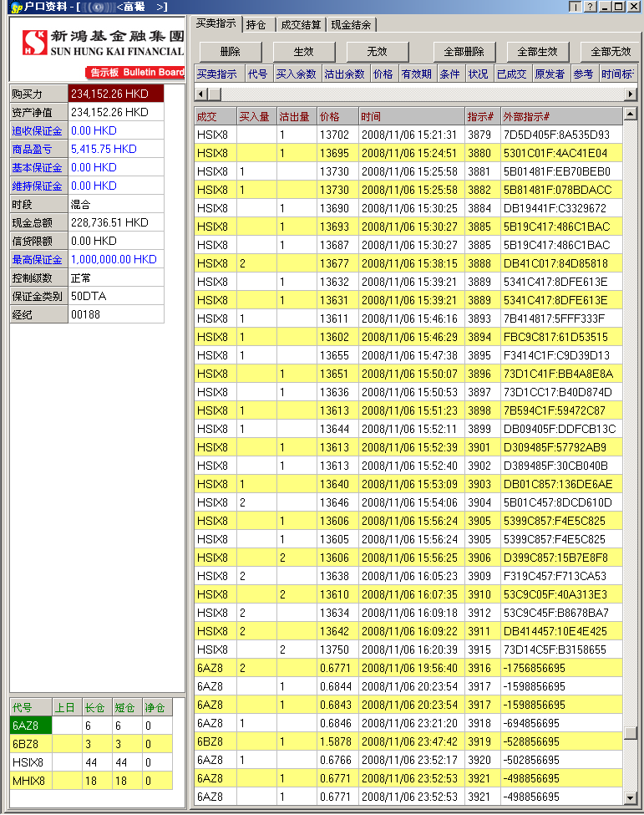Sort positions by 长仓 column header
The height and width of the screenshot is (815, 644).
(97, 707)
